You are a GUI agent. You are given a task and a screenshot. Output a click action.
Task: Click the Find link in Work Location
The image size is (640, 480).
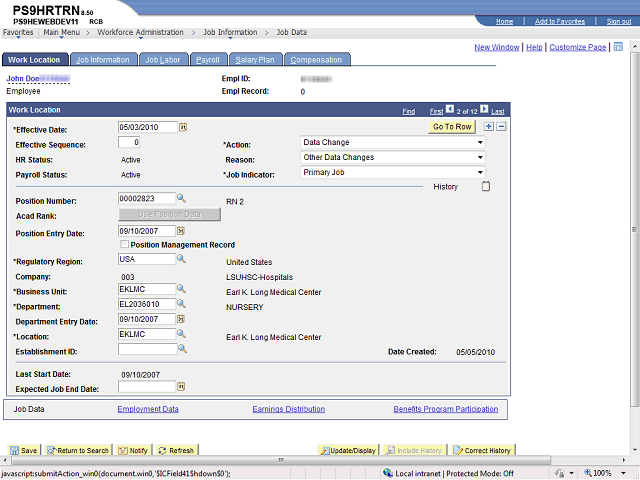pos(409,111)
